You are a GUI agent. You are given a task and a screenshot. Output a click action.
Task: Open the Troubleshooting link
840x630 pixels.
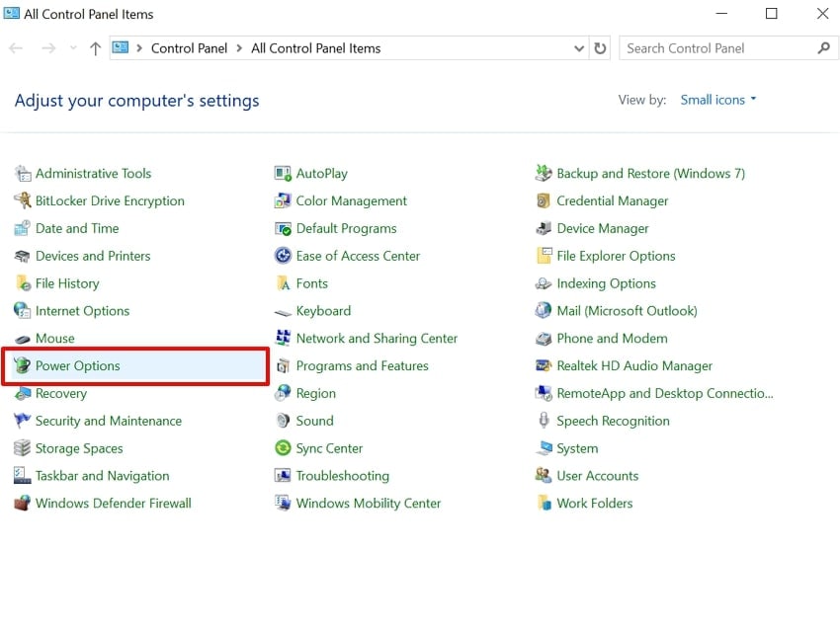(343, 476)
